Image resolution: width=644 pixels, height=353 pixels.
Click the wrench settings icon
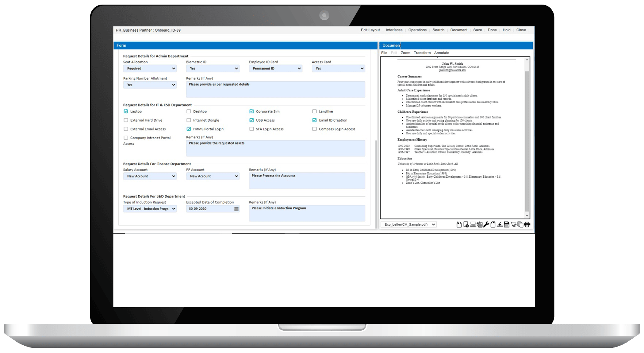486,225
